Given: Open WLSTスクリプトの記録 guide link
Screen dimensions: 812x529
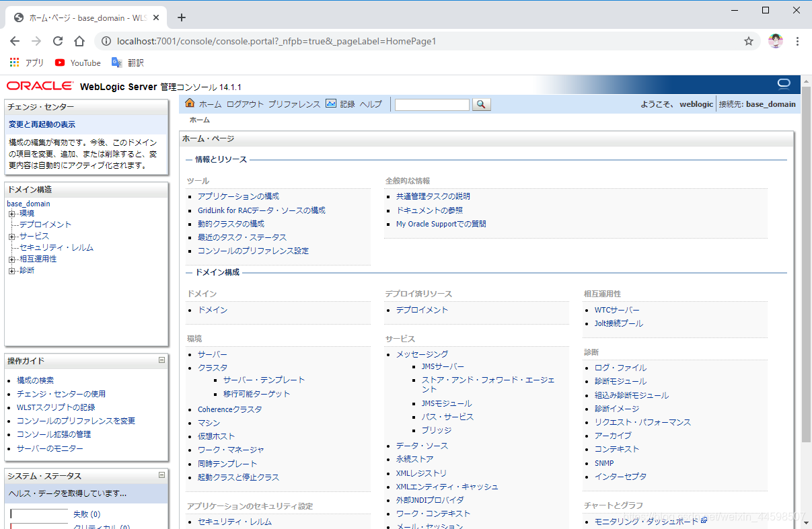Looking at the screenshot, I should (x=56, y=407).
